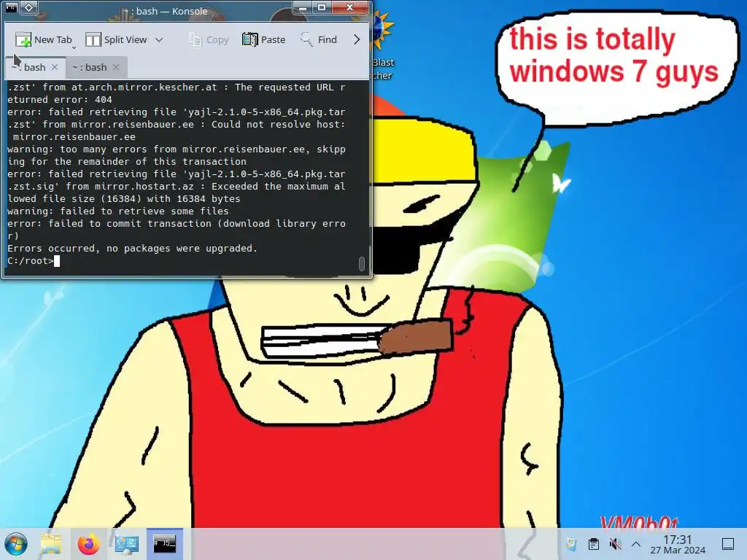Select the Konsole terminal taskbar entry
Screen dimensions: 747x560
164,544
